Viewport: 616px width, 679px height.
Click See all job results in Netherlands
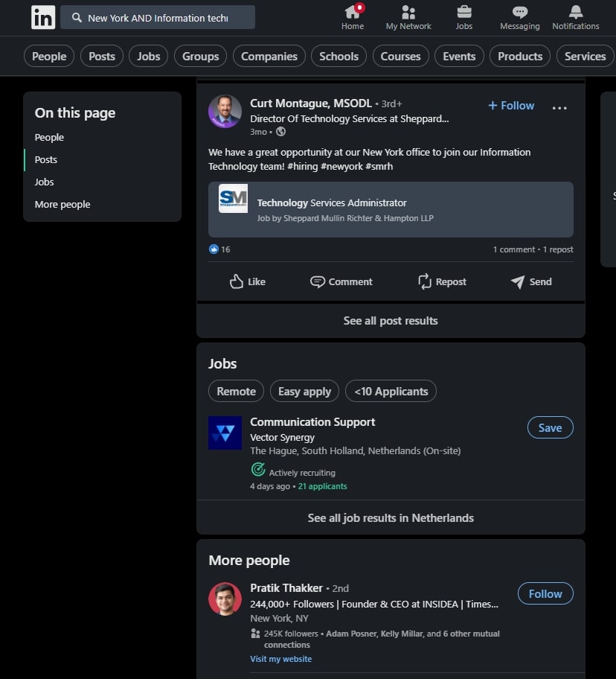[391, 518]
